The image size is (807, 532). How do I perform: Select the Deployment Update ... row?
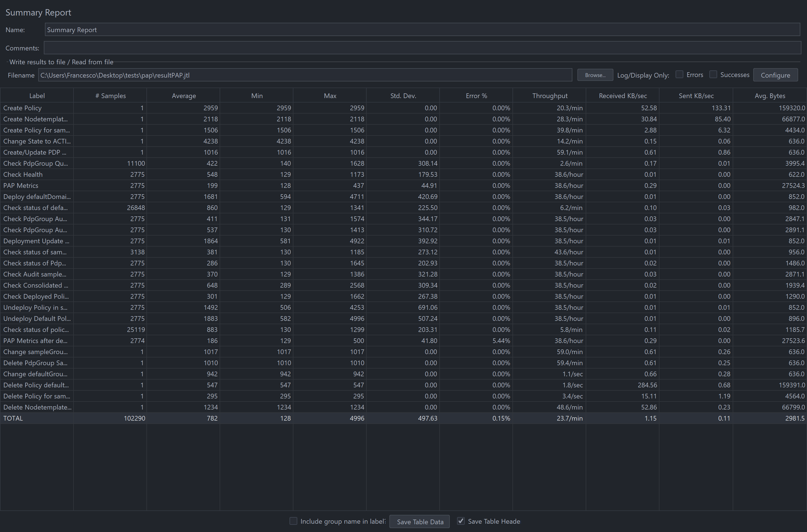pos(403,241)
